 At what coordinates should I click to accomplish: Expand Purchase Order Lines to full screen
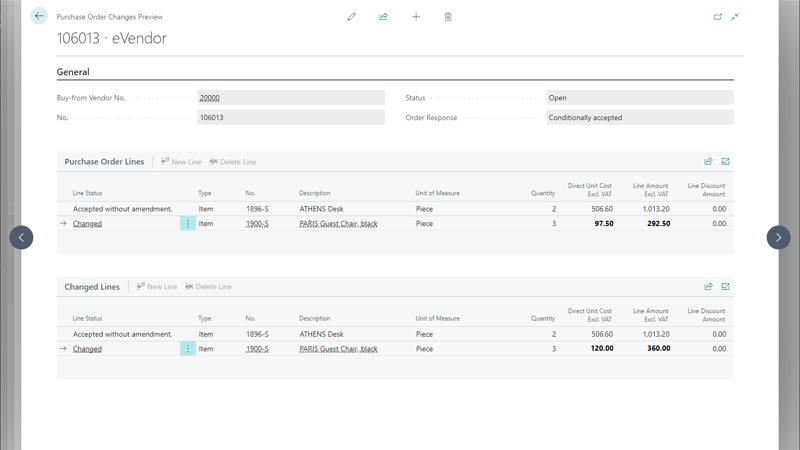click(x=726, y=162)
